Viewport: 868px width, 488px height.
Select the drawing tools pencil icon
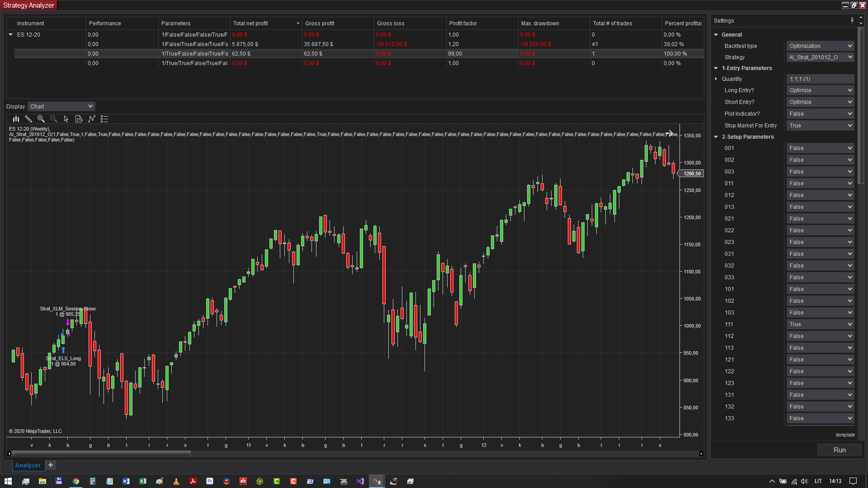pos(28,119)
